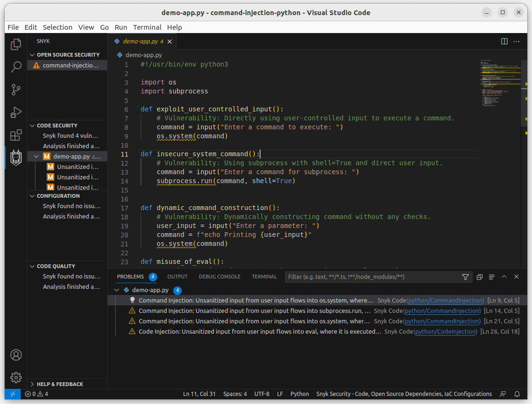The width and height of the screenshot is (532, 404).
Task: Click the Problems filter text field
Action: point(373,277)
